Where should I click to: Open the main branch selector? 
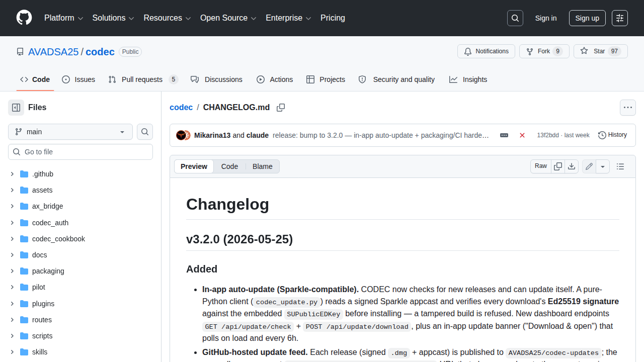(70, 132)
